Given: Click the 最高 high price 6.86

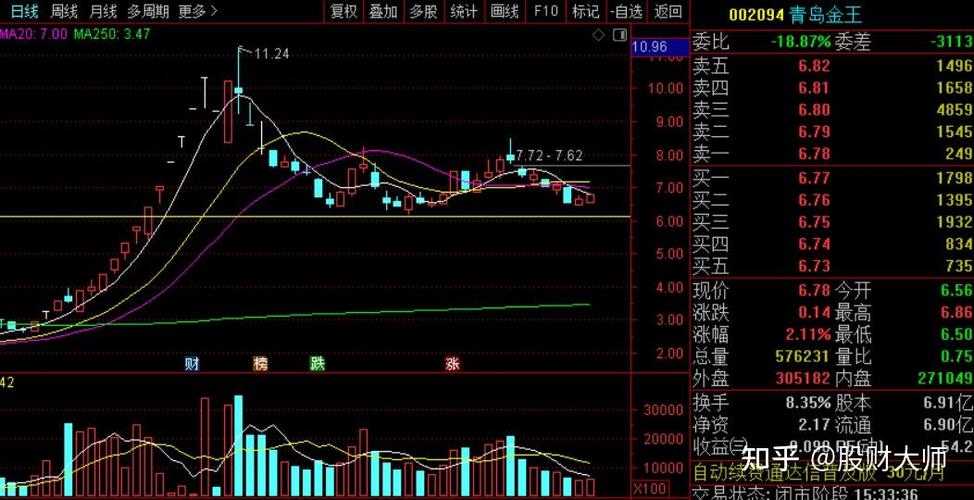Looking at the screenshot, I should (957, 312).
